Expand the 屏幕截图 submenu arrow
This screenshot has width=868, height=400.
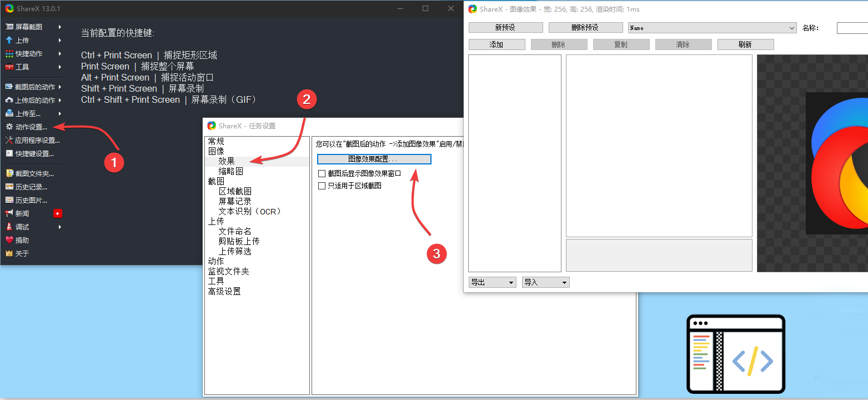pyautogui.click(x=60, y=27)
